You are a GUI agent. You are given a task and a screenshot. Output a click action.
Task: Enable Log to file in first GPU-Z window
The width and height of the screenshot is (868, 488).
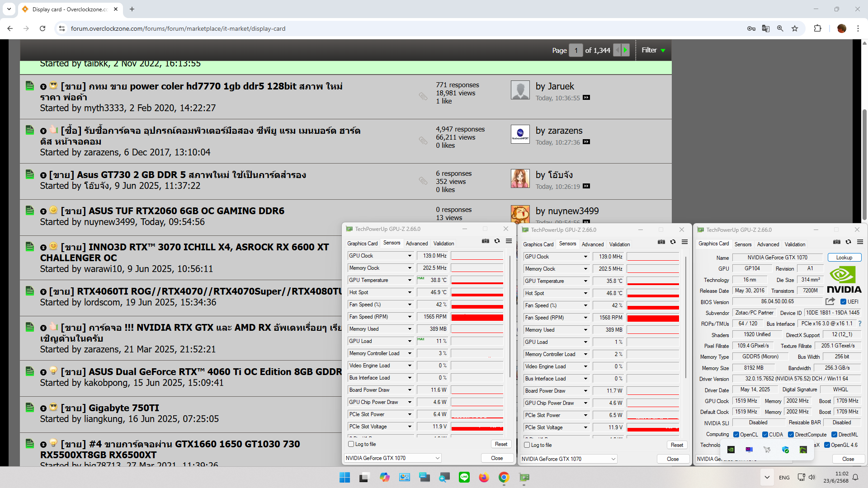coord(351,444)
